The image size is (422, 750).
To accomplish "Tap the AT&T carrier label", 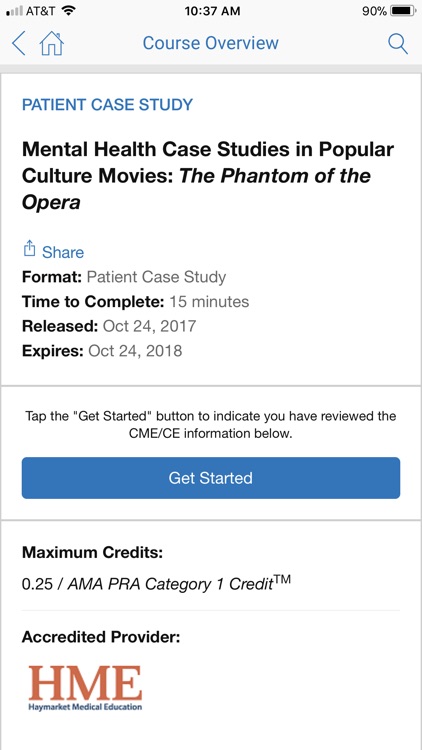I will 41,11.
